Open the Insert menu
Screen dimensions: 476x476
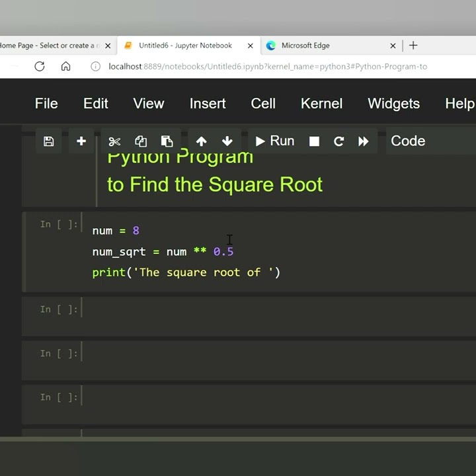pos(208,104)
